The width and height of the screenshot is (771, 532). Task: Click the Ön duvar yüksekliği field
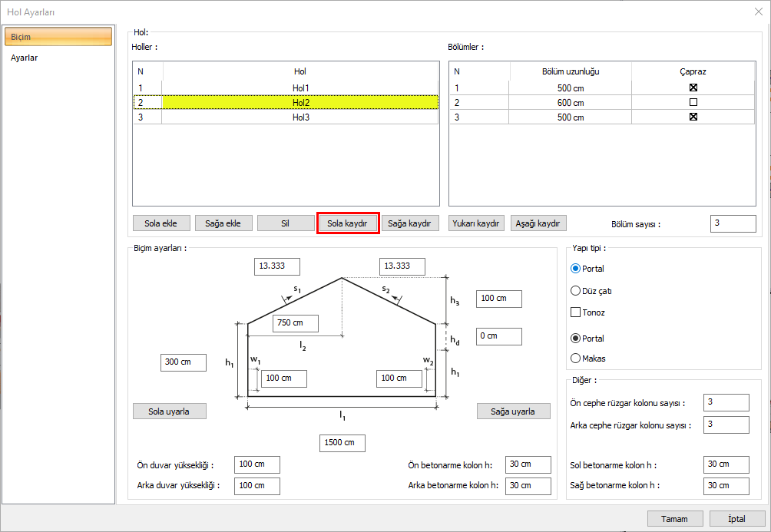coord(256,464)
